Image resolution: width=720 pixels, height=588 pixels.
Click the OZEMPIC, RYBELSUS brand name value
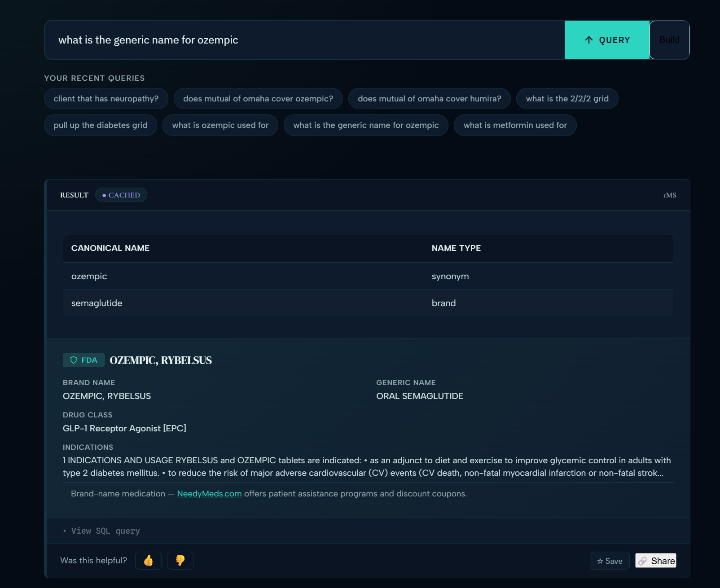[x=107, y=396]
